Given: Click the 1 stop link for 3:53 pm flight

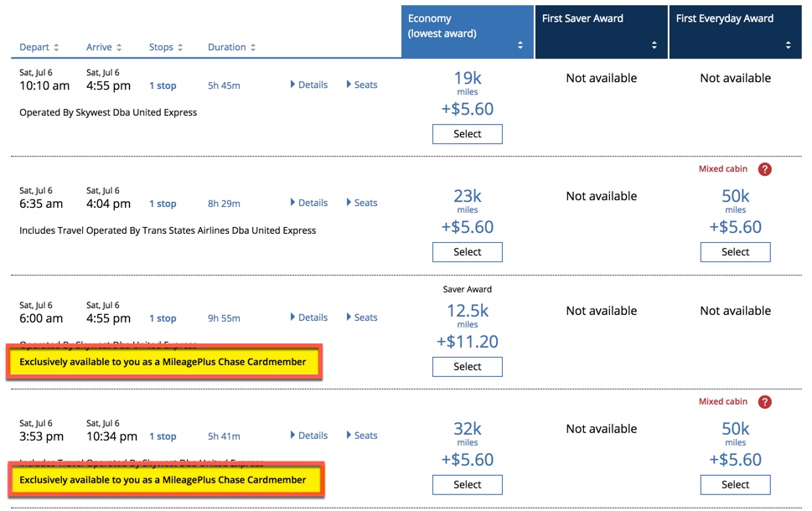Looking at the screenshot, I should click(x=163, y=436).
